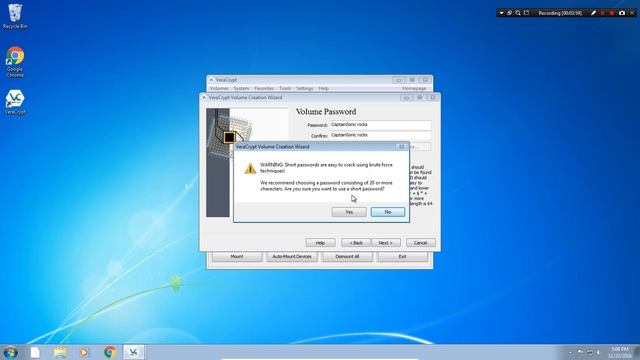Click Help button in Volume Creation Wizard
Screen dimensions: 640x360
(x=320, y=242)
